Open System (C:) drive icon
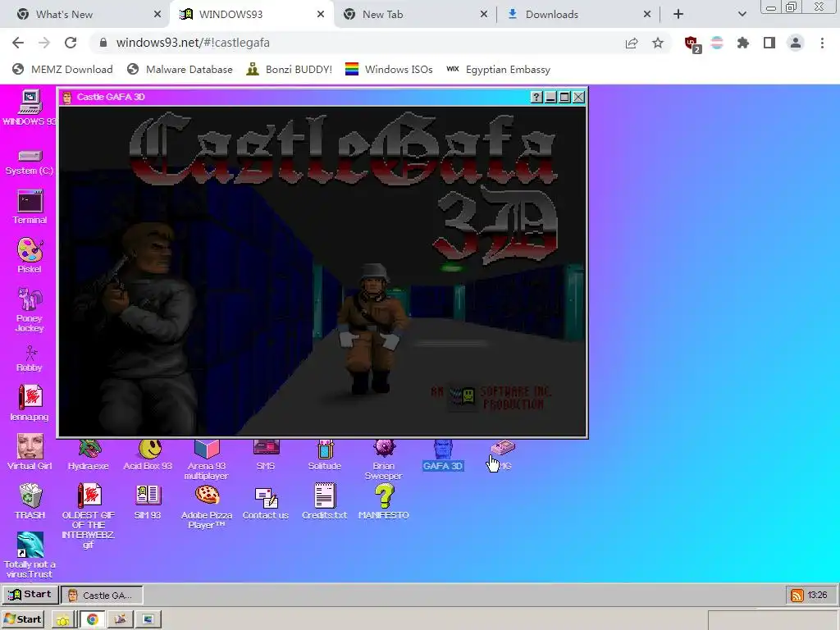Viewport: 840px width, 630px height. (x=30, y=162)
